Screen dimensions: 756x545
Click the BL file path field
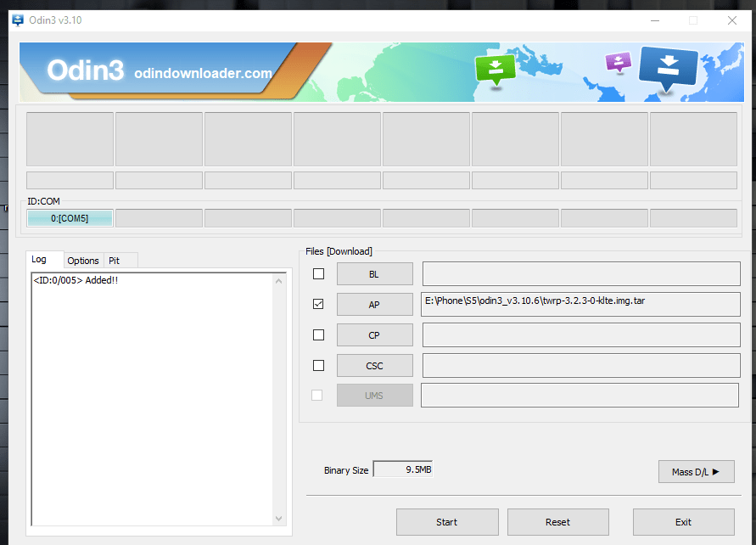(581, 274)
